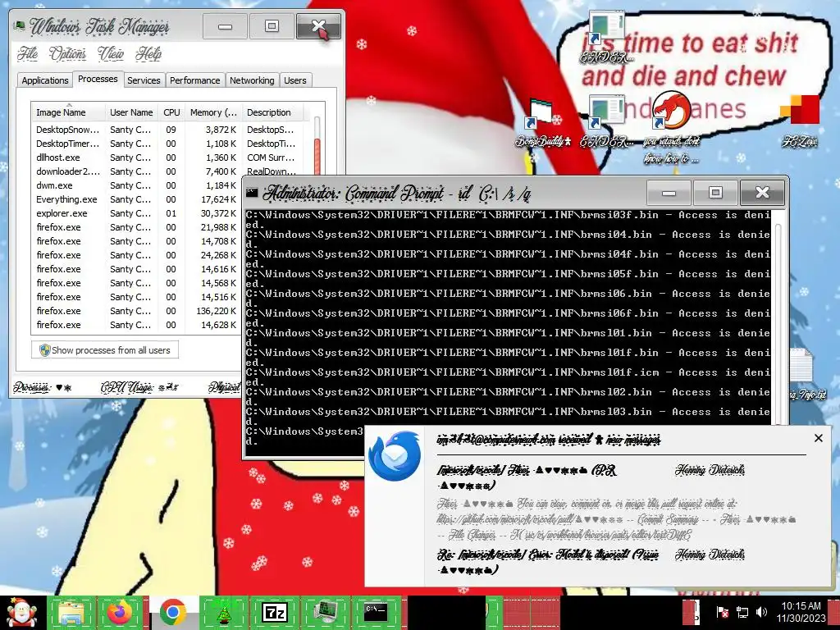Sort processes by CPU column
This screenshot has width=840, height=630.
pyautogui.click(x=171, y=112)
